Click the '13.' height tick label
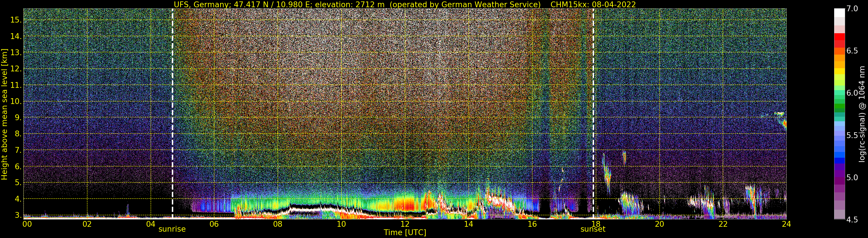 coord(16,53)
